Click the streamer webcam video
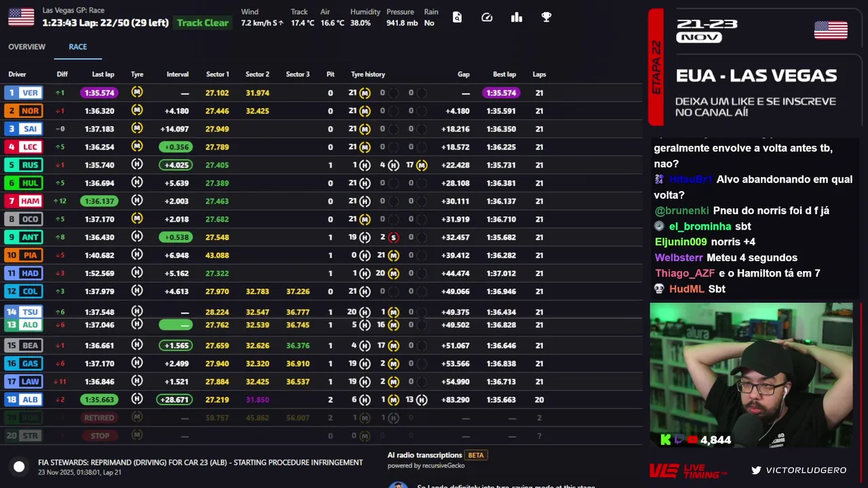The width and height of the screenshot is (868, 488). [x=751, y=375]
